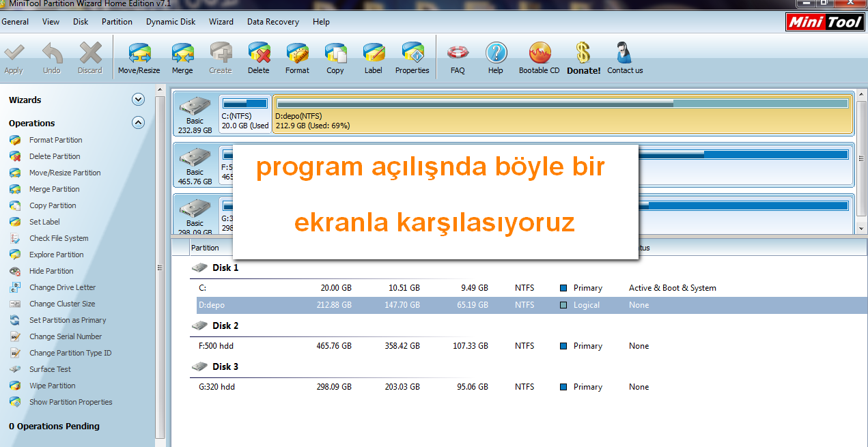Open Show Partition Properties
This screenshot has width=868, height=447.
click(70, 402)
